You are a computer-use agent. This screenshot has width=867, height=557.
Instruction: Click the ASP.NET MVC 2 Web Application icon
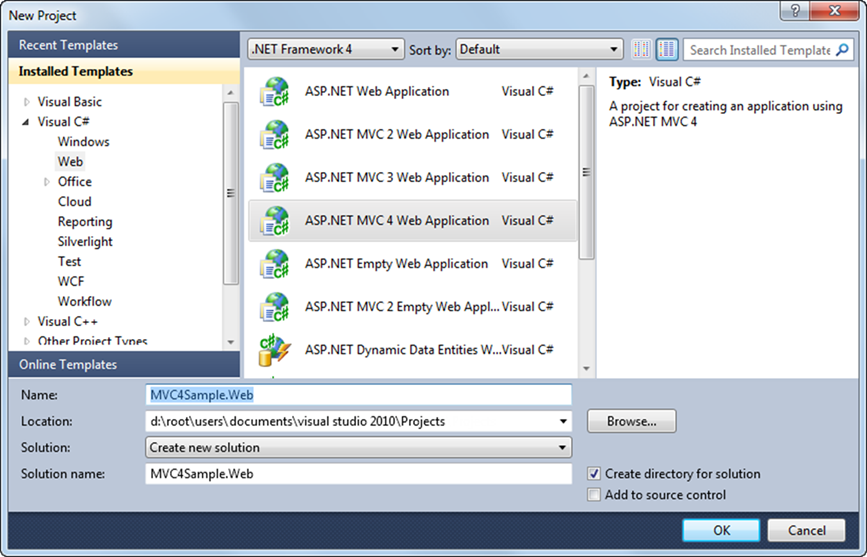(x=274, y=135)
